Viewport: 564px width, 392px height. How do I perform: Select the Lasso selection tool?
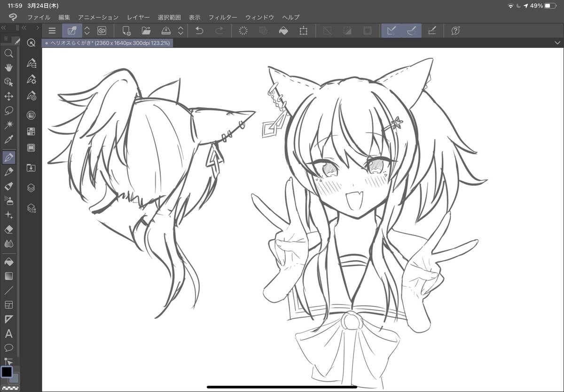(8, 111)
